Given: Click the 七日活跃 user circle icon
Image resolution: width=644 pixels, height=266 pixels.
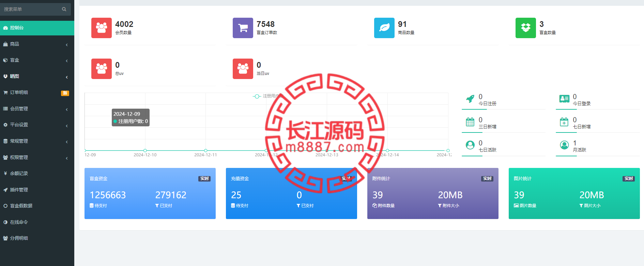Looking at the screenshot, I should pyautogui.click(x=470, y=145).
